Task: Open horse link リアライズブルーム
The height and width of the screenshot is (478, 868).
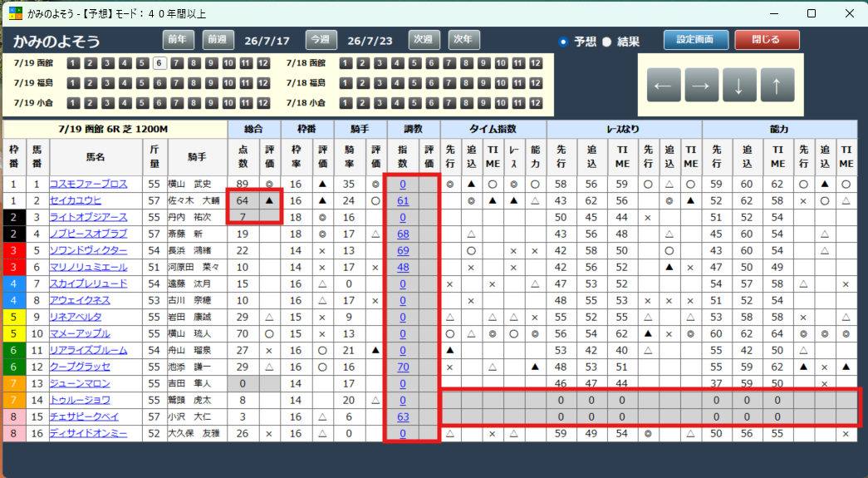Action: [x=88, y=350]
